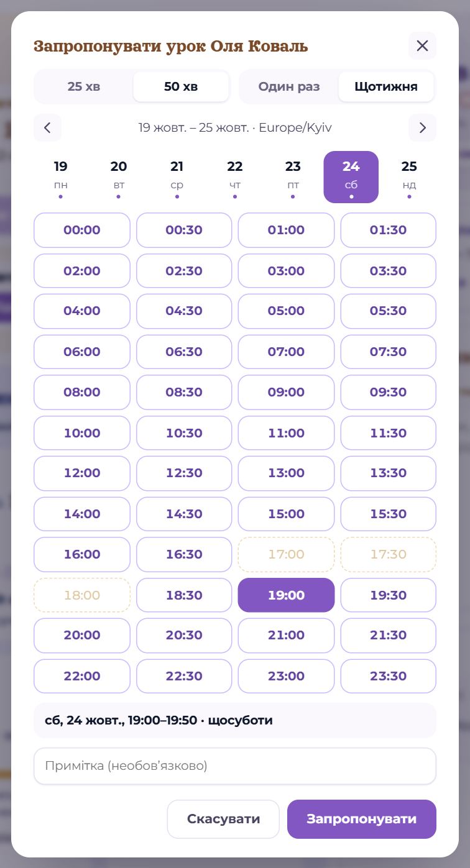This screenshot has width=470, height=868.
Task: Choose the 08:30 time slot
Action: click(x=184, y=392)
